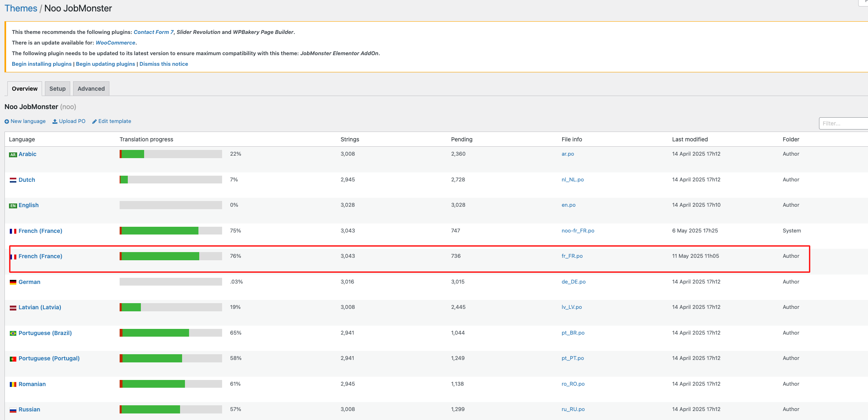Sort by Pending column header
Viewport: 868px width, 420px height.
click(462, 139)
